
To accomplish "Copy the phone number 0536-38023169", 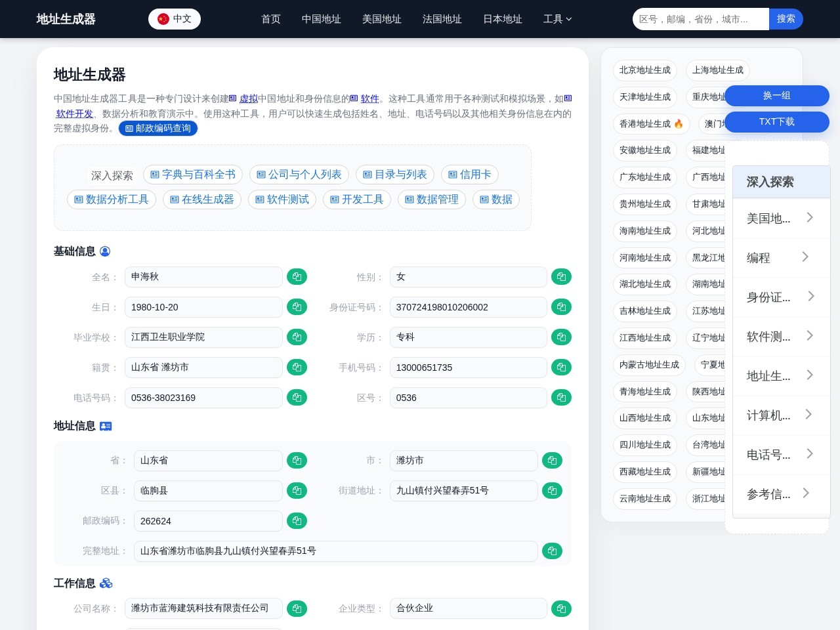I will [x=297, y=398].
